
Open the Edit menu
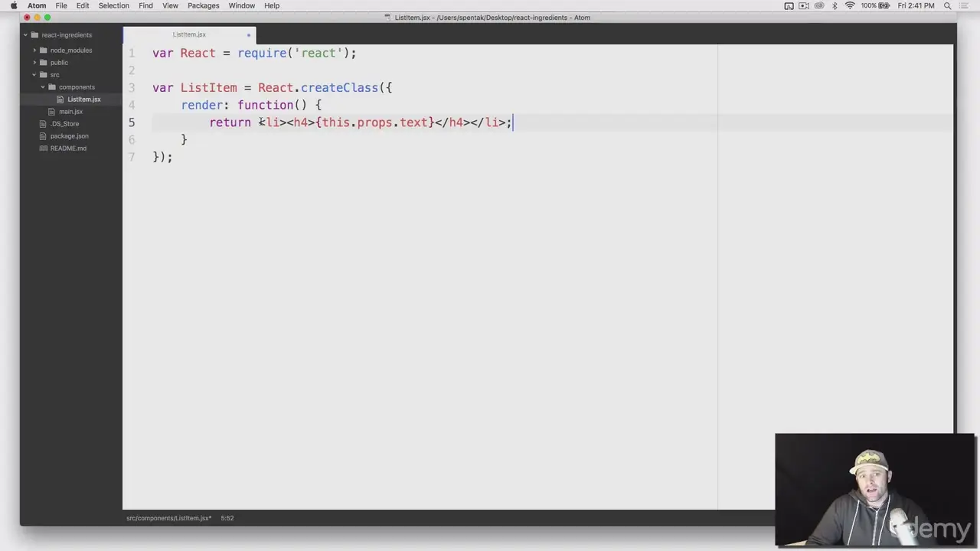[83, 5]
